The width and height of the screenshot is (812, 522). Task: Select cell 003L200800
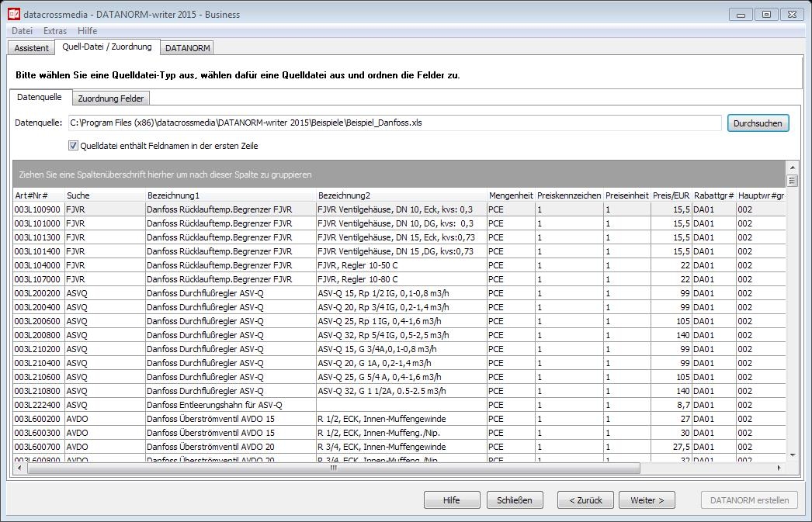37,335
